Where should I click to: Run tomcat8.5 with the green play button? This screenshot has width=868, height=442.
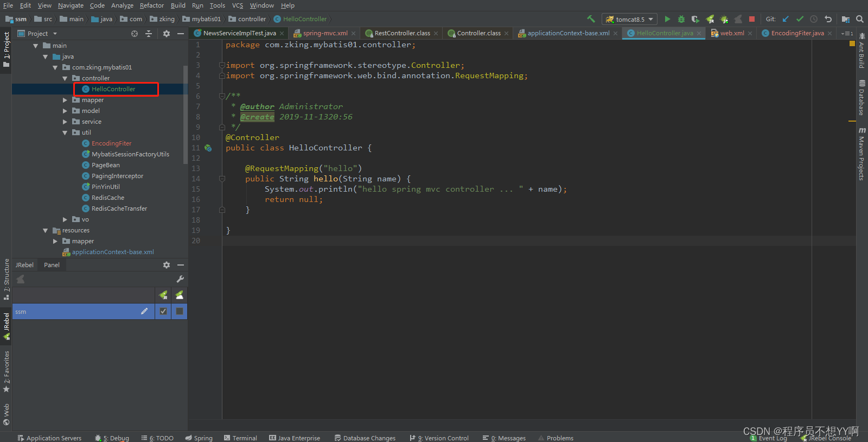point(667,19)
